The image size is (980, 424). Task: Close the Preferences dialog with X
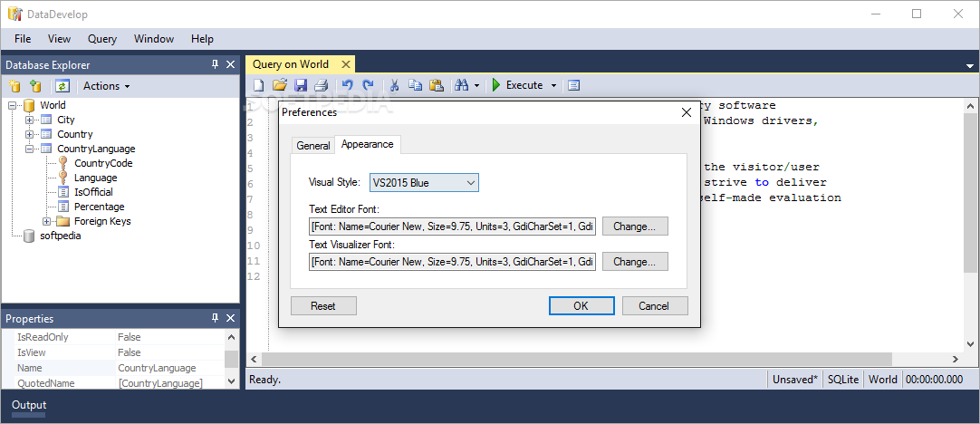[687, 112]
